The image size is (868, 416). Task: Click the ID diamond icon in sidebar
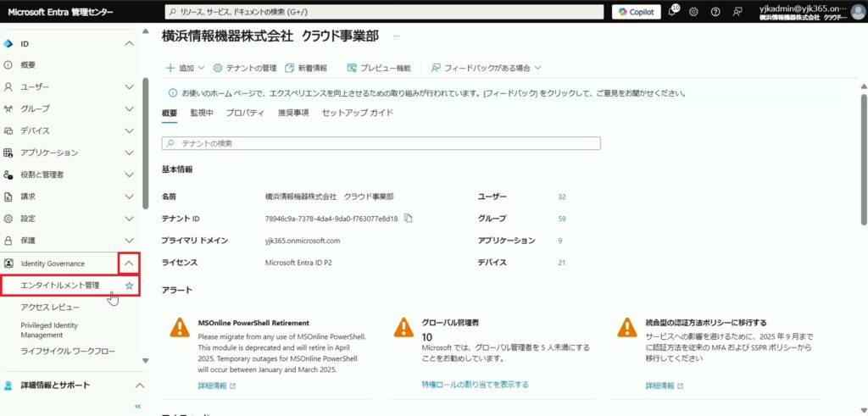[8, 43]
